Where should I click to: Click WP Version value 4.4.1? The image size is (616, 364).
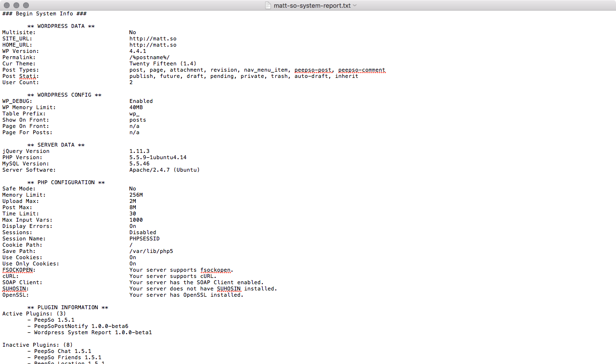138,51
